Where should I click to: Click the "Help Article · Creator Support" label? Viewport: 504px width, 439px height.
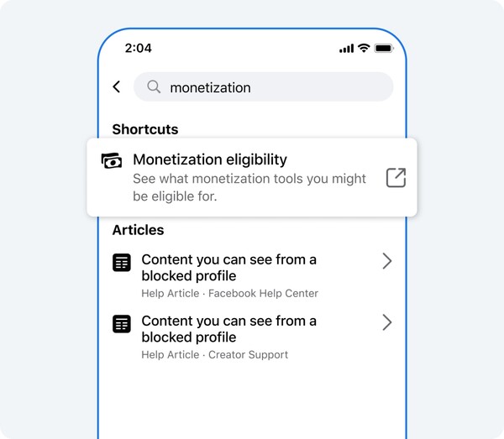tap(214, 354)
